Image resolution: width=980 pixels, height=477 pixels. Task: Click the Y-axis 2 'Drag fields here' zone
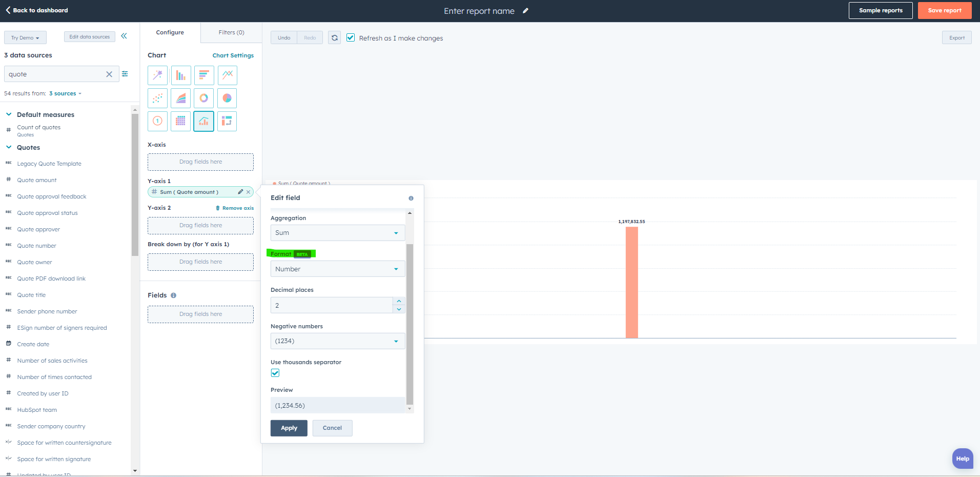pyautogui.click(x=200, y=226)
